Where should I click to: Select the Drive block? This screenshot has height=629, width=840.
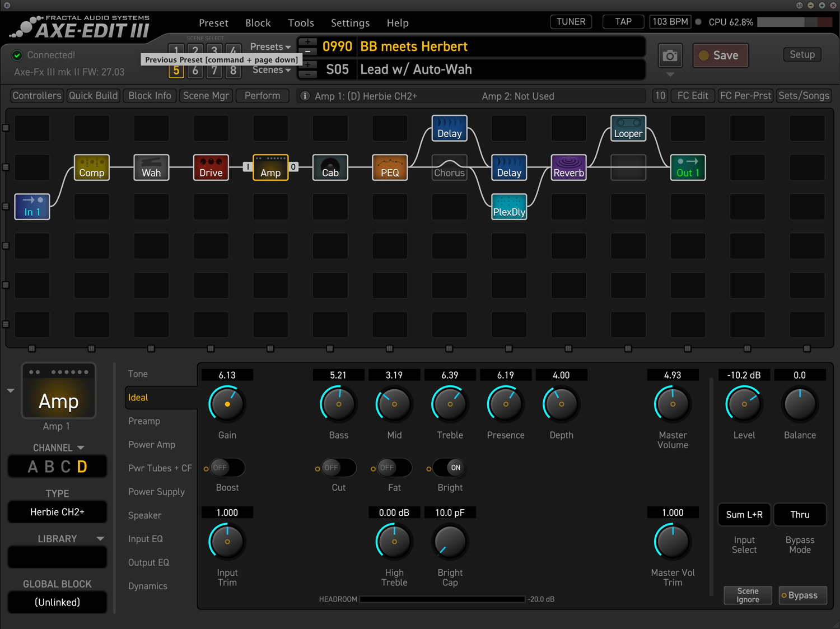click(211, 167)
